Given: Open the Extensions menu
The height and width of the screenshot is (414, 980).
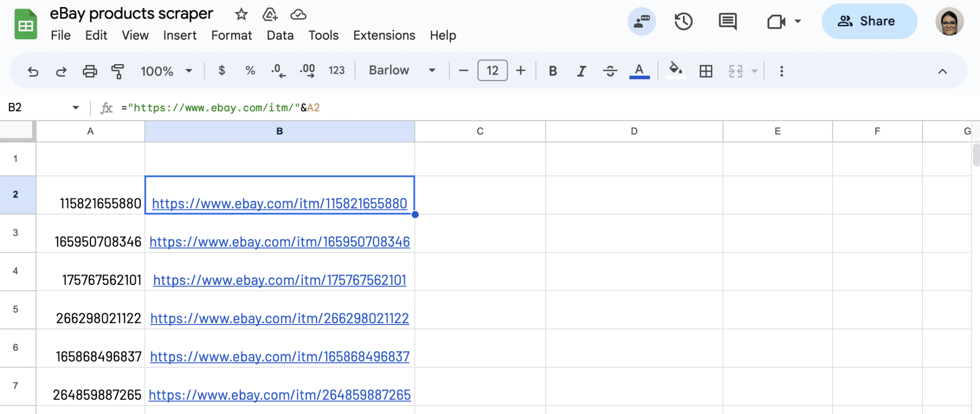Looking at the screenshot, I should click(x=384, y=35).
